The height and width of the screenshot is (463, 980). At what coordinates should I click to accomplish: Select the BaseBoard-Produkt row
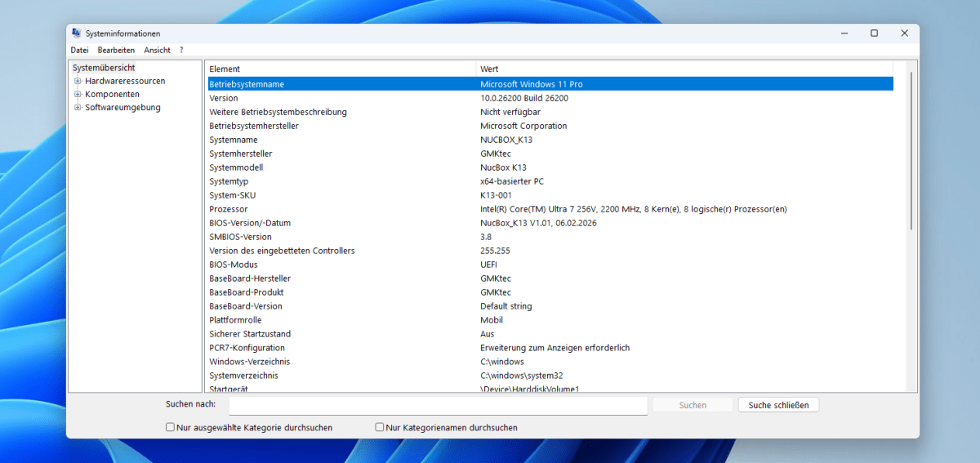point(549,292)
